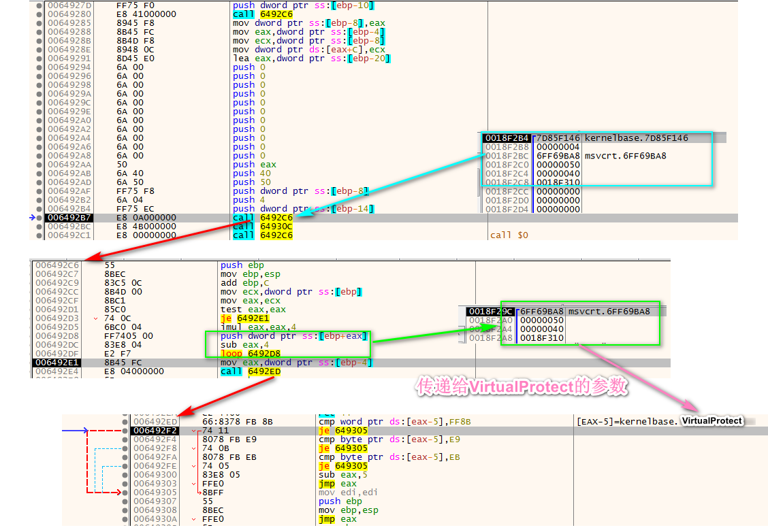
Task: Select cmp word ptr ds:[eax-5],FF8B
Action: tap(395, 422)
